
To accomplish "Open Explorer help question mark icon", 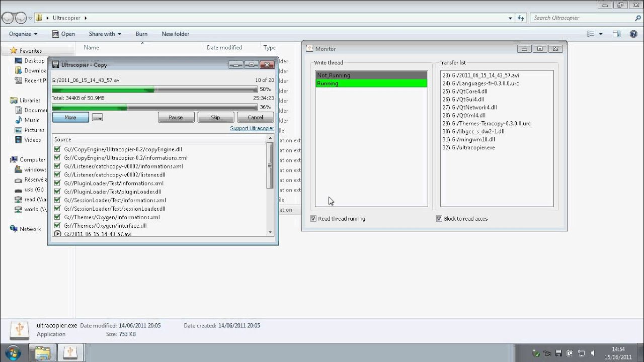I will [633, 34].
